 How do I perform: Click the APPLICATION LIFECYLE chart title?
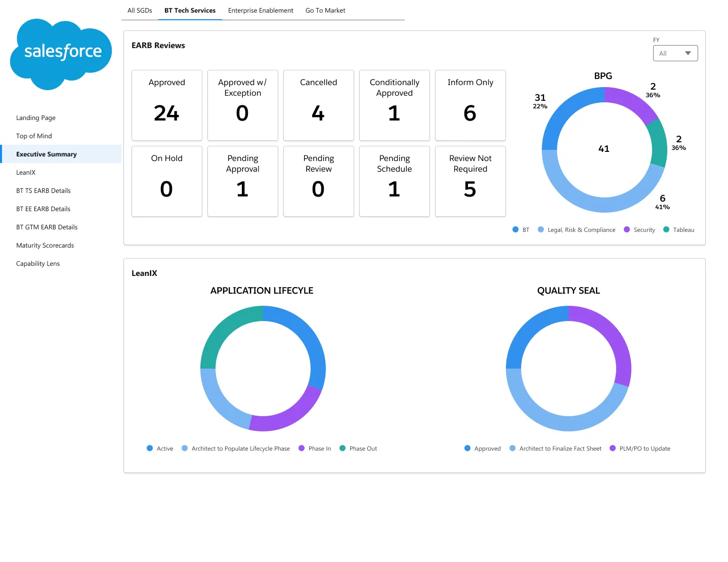(262, 291)
